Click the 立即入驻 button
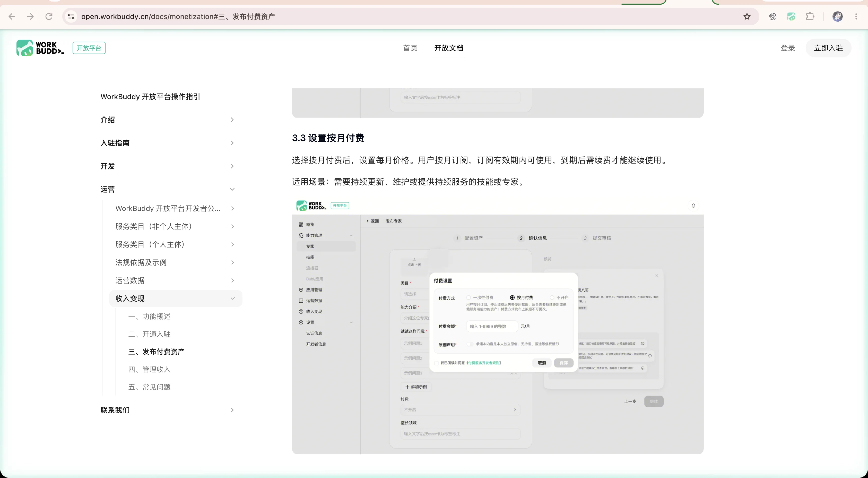Viewport: 868px width, 478px height. (828, 48)
